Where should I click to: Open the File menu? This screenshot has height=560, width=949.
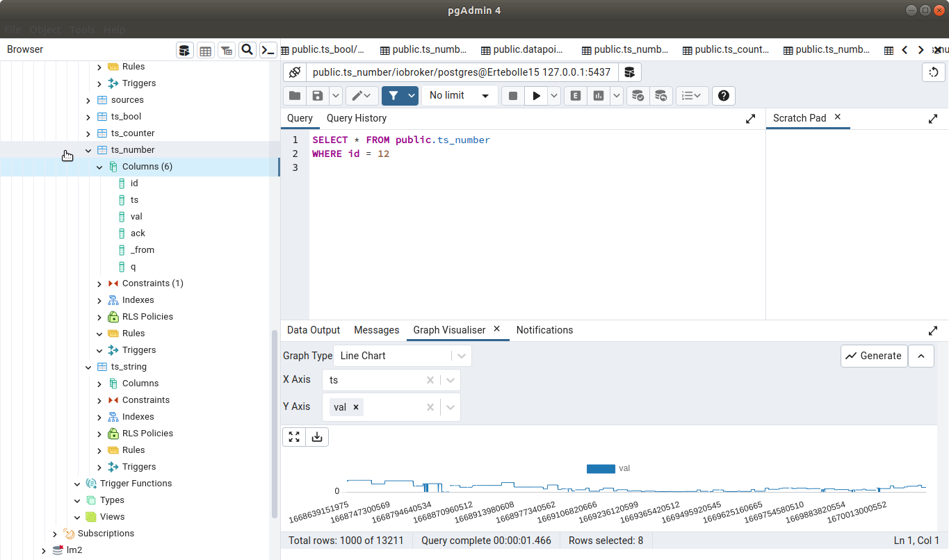click(x=13, y=30)
